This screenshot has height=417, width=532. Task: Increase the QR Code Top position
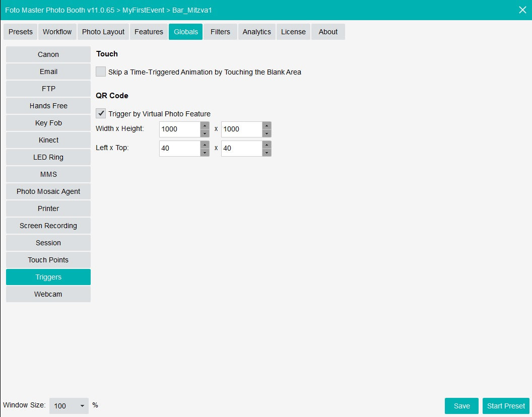click(x=267, y=145)
